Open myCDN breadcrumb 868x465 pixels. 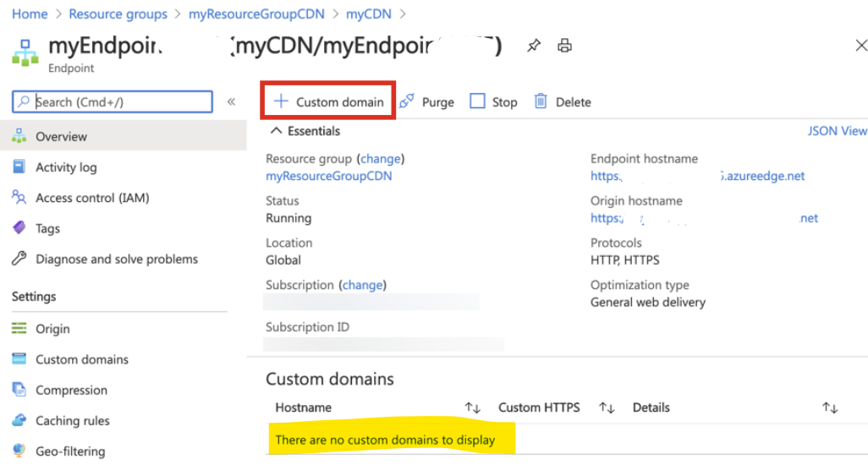[x=369, y=14]
